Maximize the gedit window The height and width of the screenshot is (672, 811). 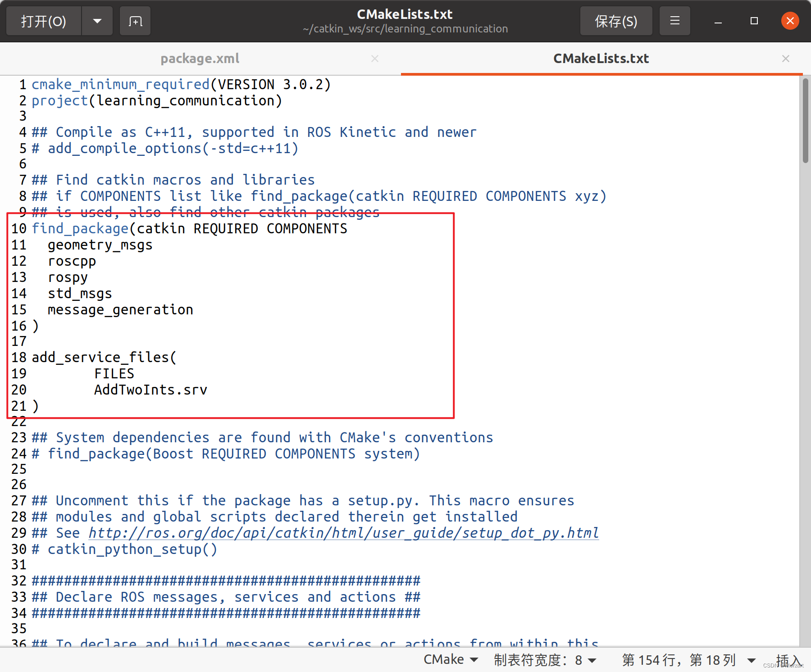pyautogui.click(x=754, y=21)
